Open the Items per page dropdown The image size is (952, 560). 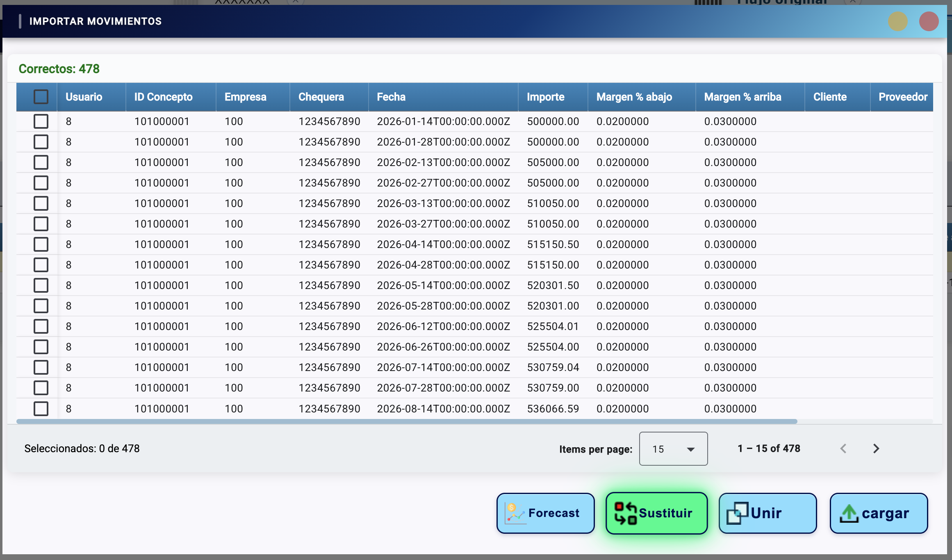pos(673,449)
